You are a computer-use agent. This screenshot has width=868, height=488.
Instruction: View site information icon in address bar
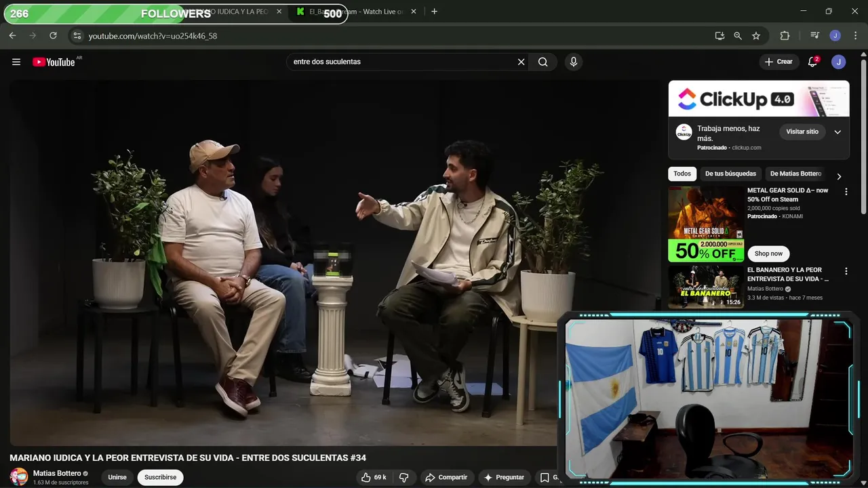pyautogui.click(x=77, y=36)
